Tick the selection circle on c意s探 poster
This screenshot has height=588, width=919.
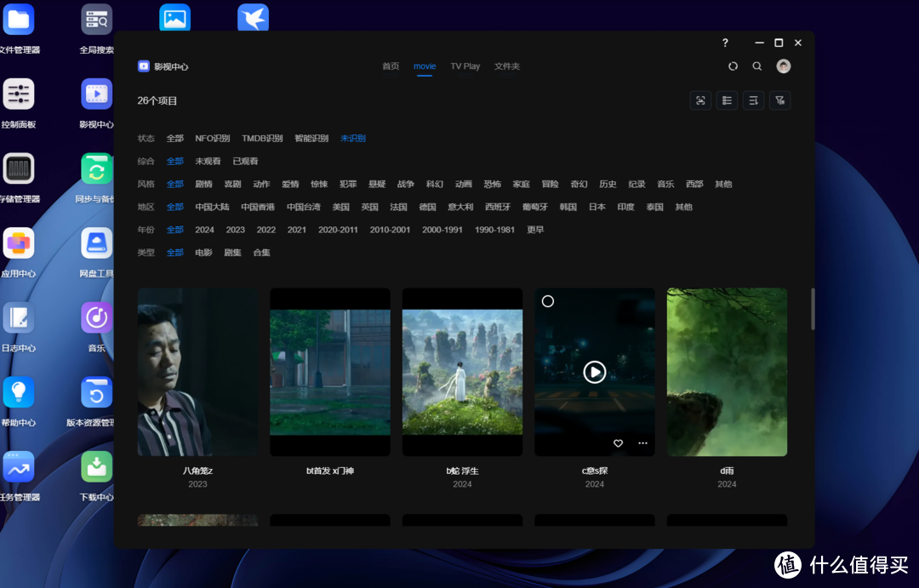[x=548, y=301]
